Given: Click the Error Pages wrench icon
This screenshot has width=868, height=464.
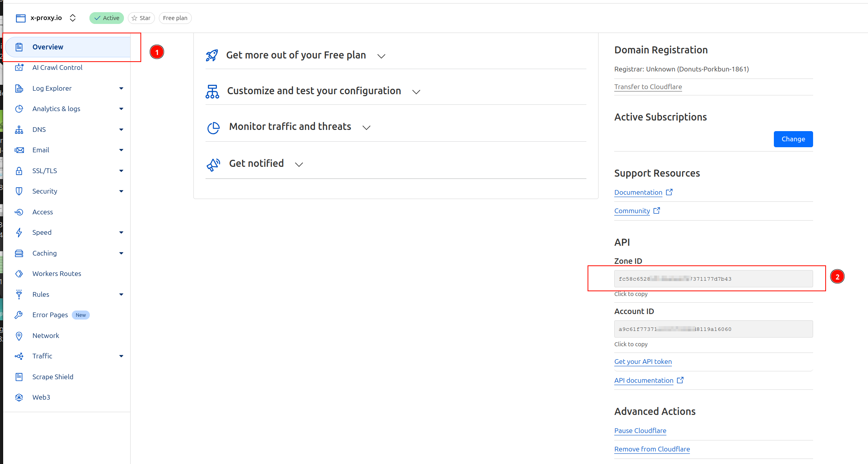Looking at the screenshot, I should pyautogui.click(x=19, y=315).
